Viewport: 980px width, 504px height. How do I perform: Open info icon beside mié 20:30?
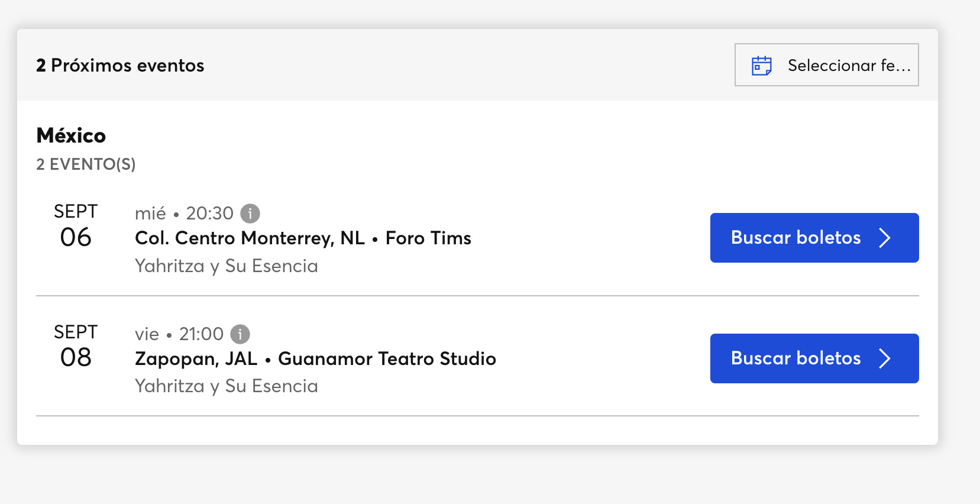[x=250, y=213]
